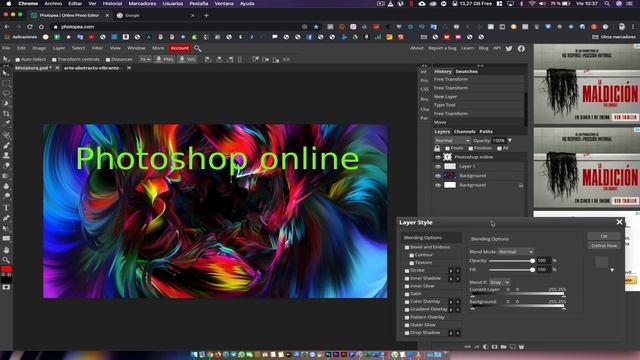Click Define New button
Viewport: 640px width, 360px height.
click(604, 246)
